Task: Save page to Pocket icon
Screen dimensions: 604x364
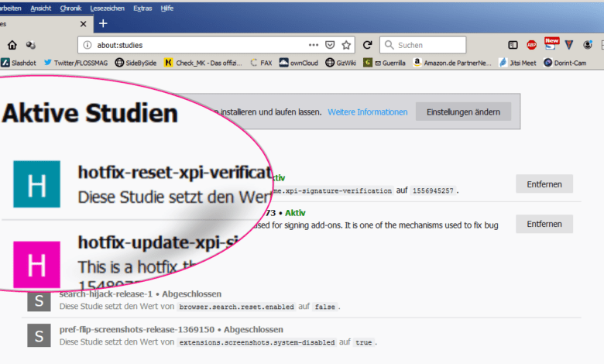Action: click(330, 45)
